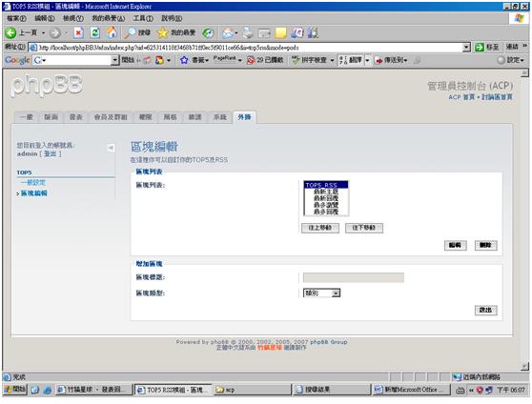The width and height of the screenshot is (532, 404).
Task: Click the IE Back arrow icon
Action: click(x=10, y=32)
